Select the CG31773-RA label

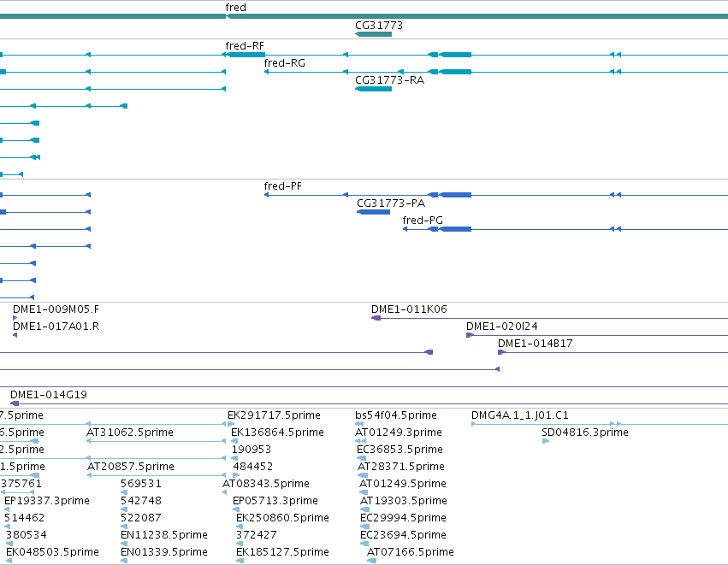[389, 80]
